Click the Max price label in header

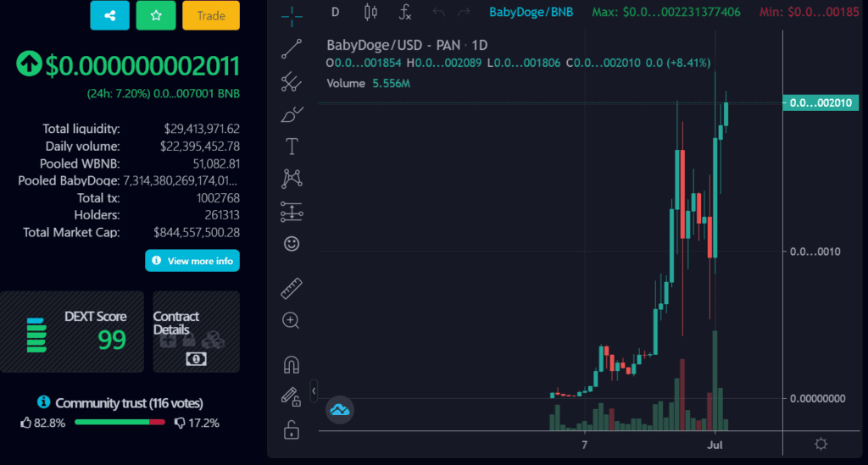click(666, 12)
